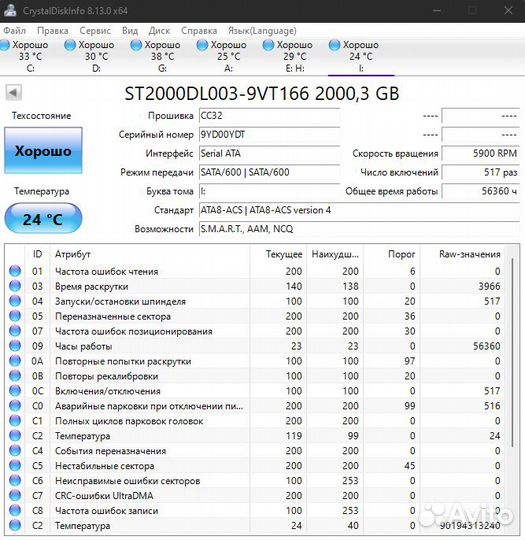Click status orb for Полных циклов парковок головок
The width and height of the screenshot is (525, 540).
15,421
